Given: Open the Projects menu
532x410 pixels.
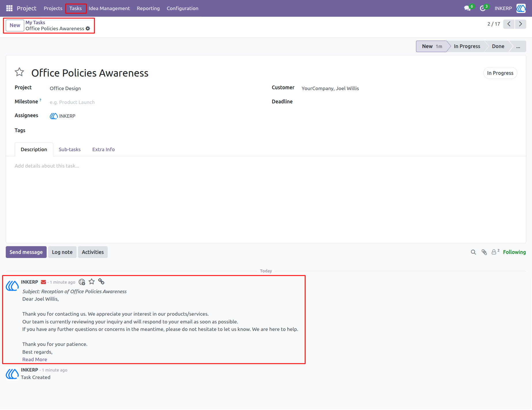Looking at the screenshot, I should click(53, 8).
